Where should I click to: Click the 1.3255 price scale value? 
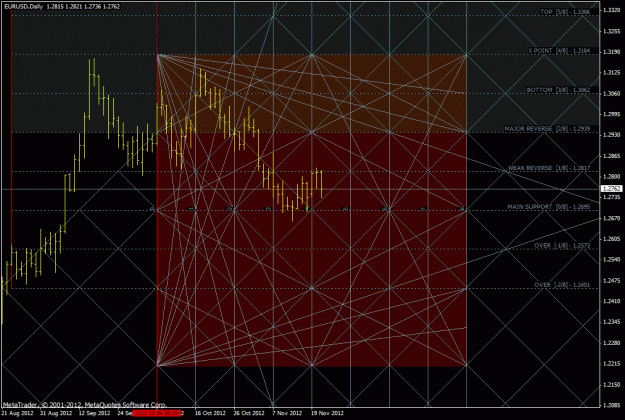(611, 31)
